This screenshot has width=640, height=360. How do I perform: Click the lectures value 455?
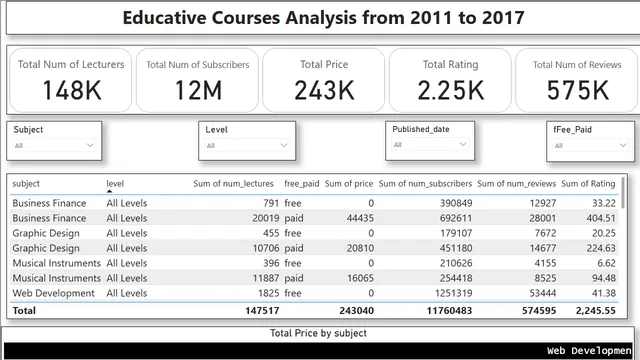[271, 233]
